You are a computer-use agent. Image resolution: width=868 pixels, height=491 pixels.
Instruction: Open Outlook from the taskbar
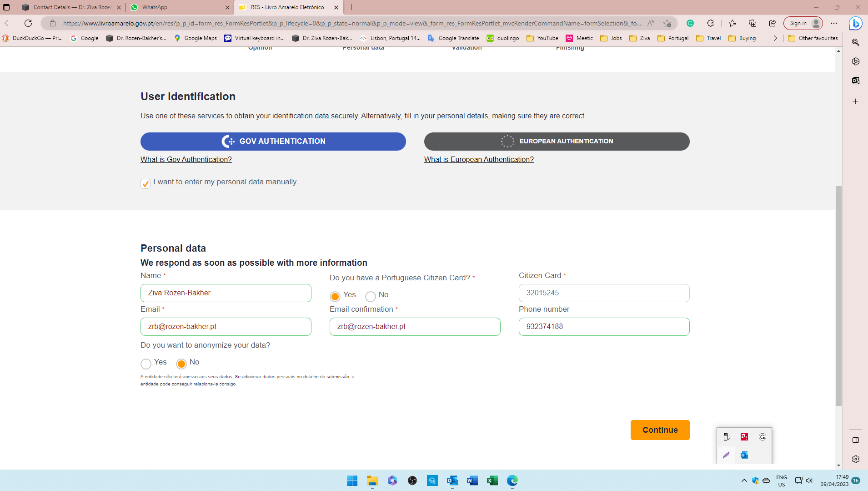[452, 481]
